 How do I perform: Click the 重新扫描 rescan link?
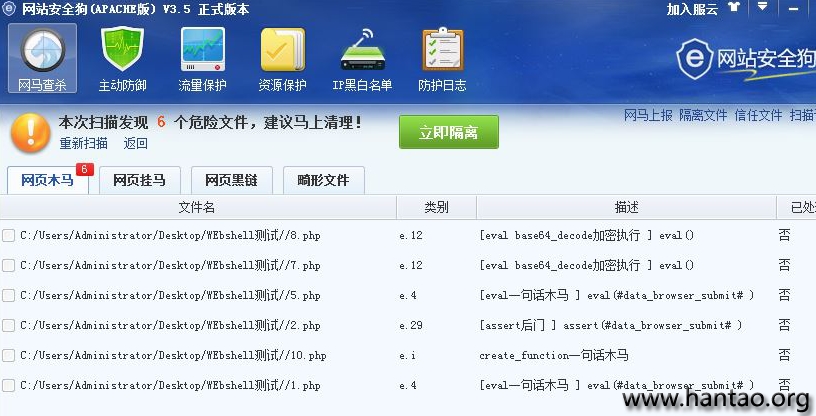point(83,144)
